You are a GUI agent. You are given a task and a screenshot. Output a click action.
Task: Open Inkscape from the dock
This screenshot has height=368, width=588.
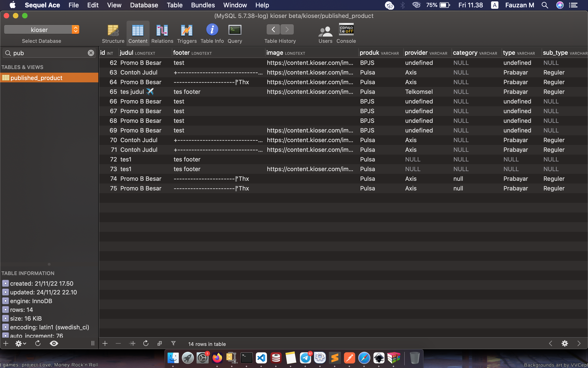[379, 358]
